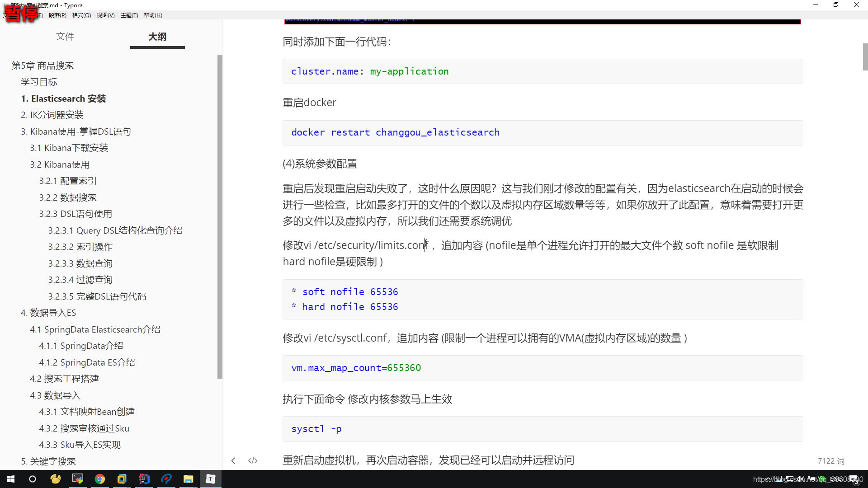Open the terminal app icon in taskbar
The height and width of the screenshot is (488, 868).
coord(78,479)
